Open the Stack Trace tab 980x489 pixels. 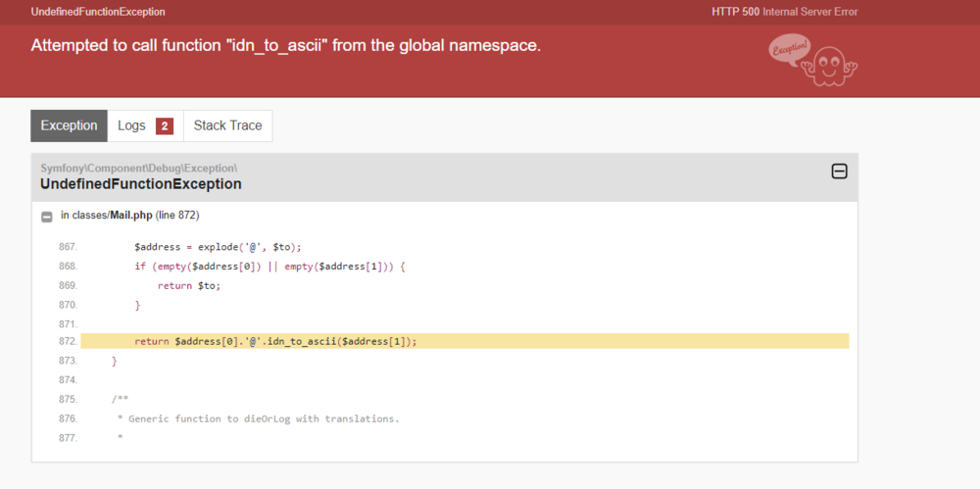(227, 125)
